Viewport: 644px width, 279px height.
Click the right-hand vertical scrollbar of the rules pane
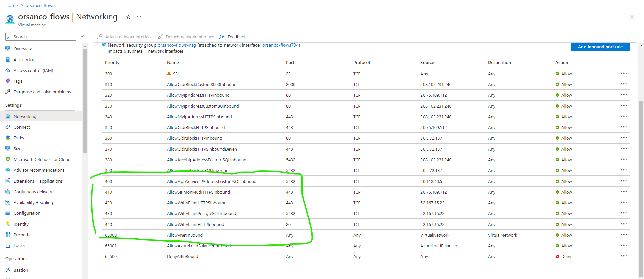tap(641, 188)
